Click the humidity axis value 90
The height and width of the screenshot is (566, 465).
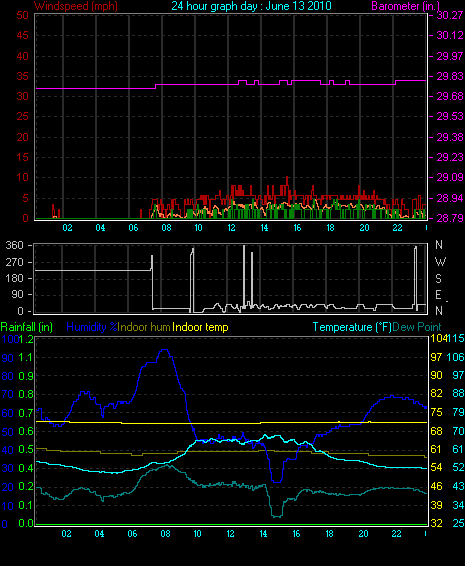point(8,358)
